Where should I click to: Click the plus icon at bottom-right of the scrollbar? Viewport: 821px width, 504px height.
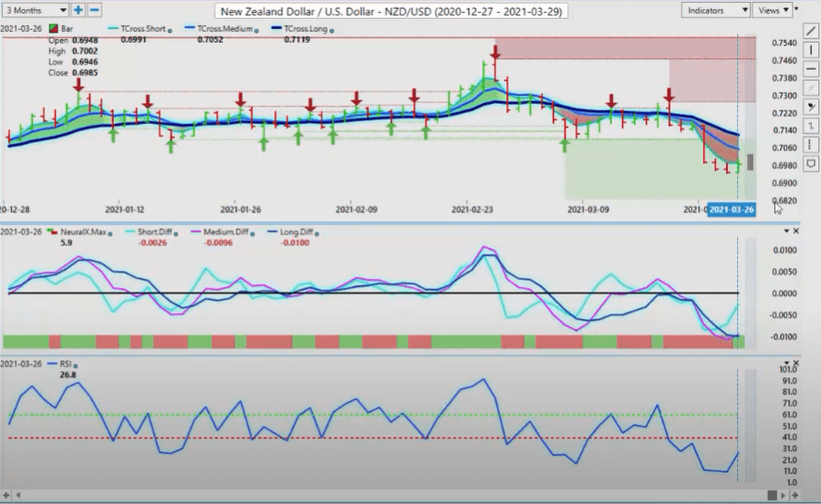pyautogui.click(x=795, y=495)
